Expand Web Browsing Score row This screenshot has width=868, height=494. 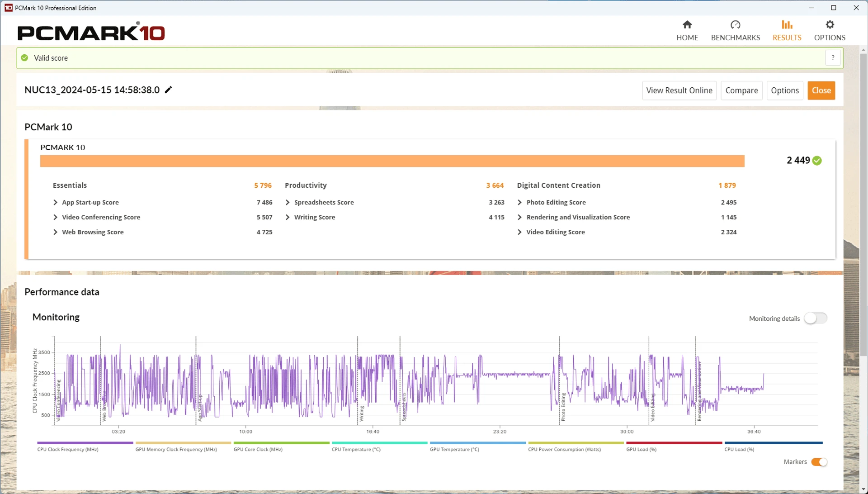55,232
